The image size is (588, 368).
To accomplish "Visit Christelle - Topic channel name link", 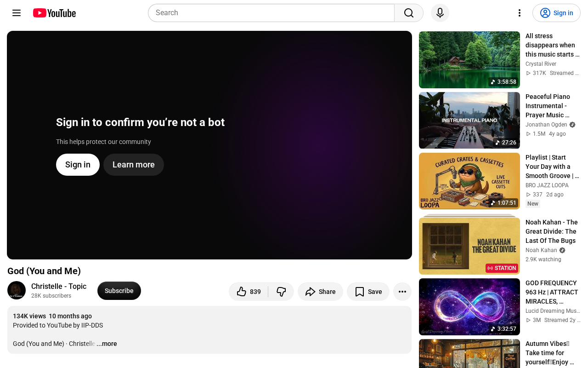I will 59,286.
